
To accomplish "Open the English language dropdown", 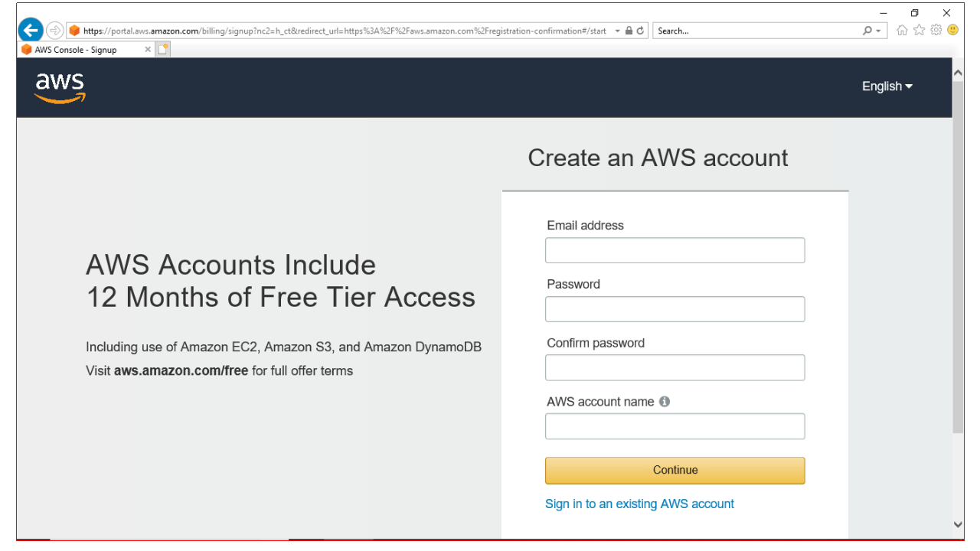I will tap(886, 86).
